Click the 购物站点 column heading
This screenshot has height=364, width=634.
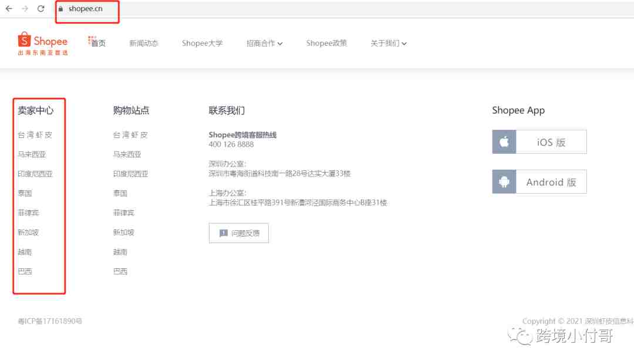[131, 110]
